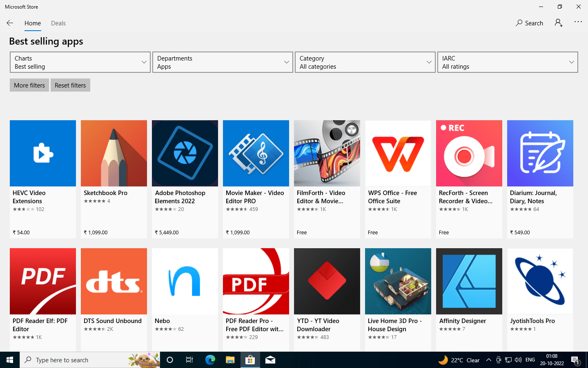This screenshot has width=588, height=368.
Task: Open the Mail app in taskbar
Action: [x=270, y=360]
